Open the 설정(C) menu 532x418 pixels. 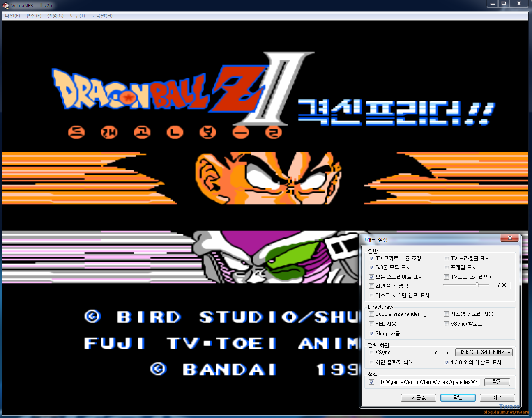coord(55,16)
